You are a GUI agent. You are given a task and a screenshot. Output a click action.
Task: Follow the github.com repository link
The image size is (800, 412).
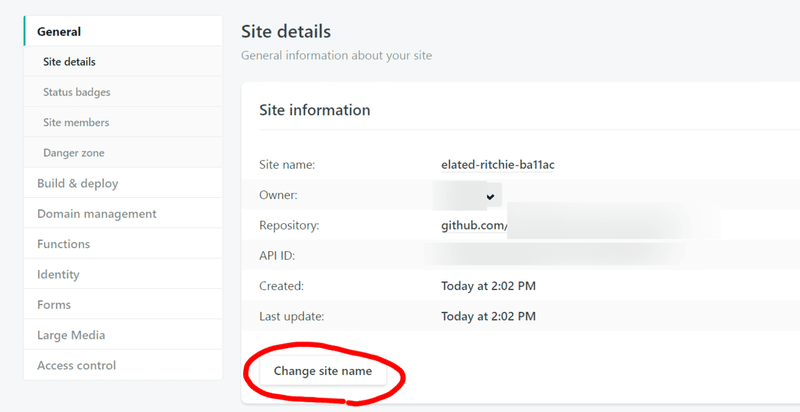pos(475,226)
